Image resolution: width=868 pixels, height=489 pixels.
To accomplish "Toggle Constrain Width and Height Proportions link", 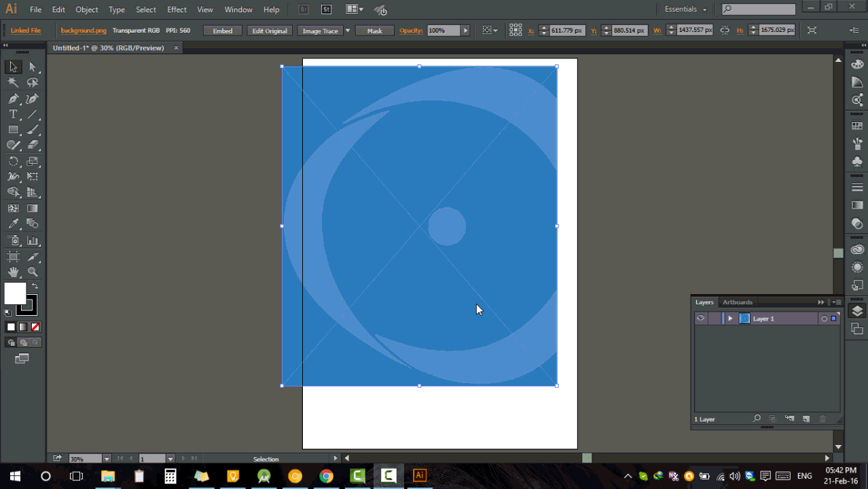I will click(725, 31).
